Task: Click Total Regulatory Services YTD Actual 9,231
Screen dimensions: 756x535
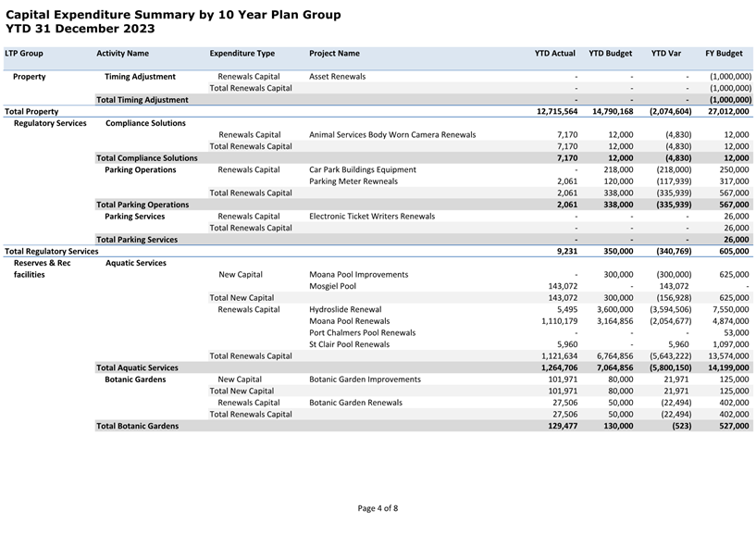Action: [567, 252]
